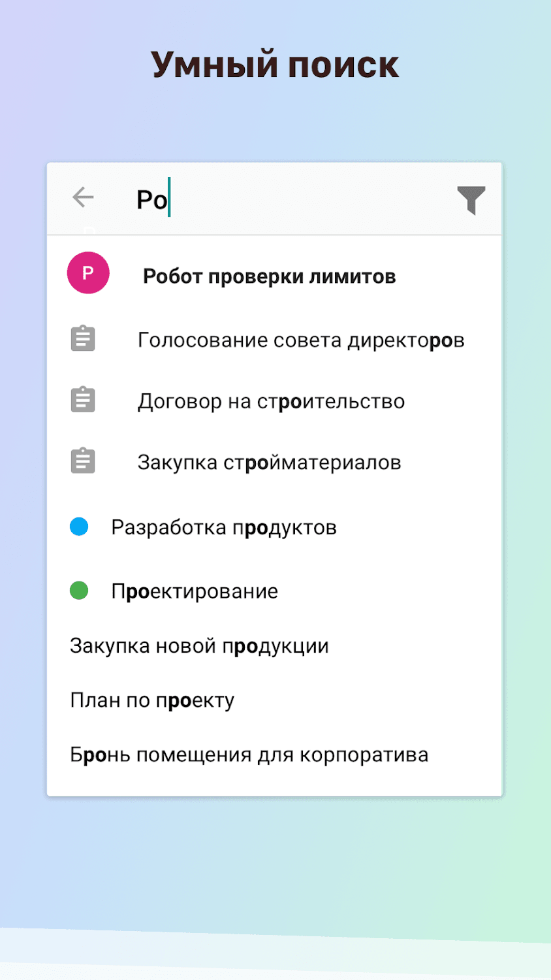Open the search filter funnel icon
The height and width of the screenshot is (980, 551).
coord(471,200)
